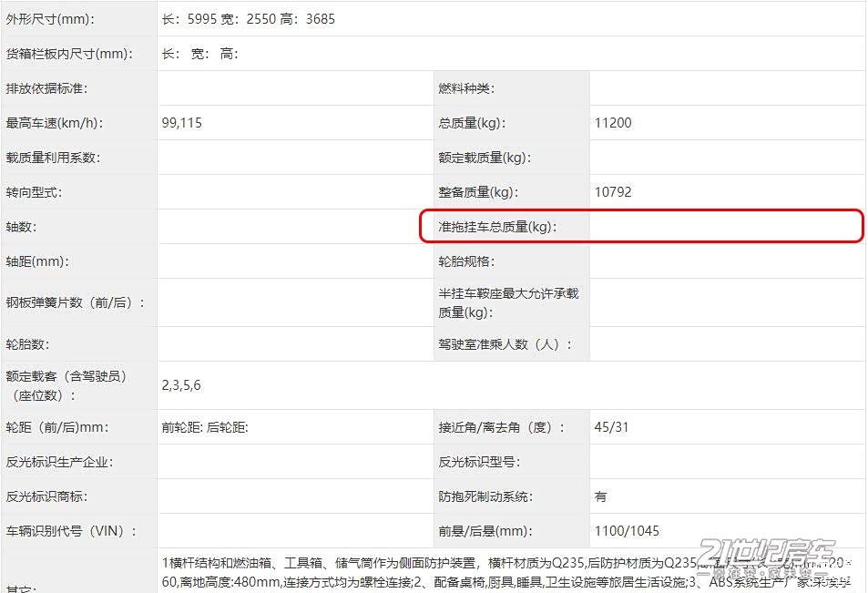Select the 长:5995 宽:2550 高:3685 dimensions text

(249, 19)
